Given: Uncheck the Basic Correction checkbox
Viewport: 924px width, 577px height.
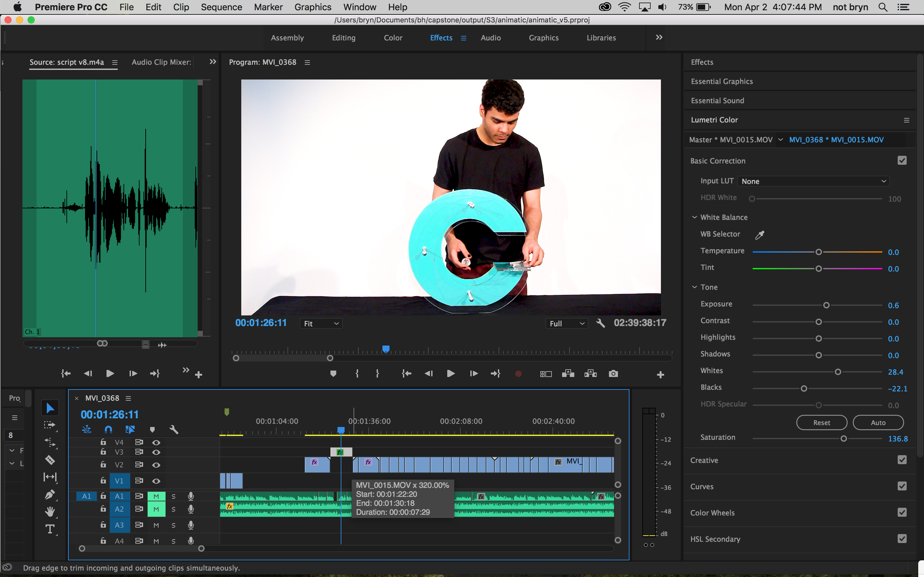Looking at the screenshot, I should point(902,161).
